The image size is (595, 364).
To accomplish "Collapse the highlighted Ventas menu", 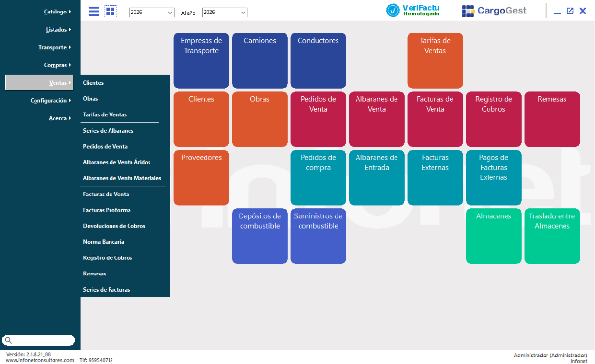I will click(x=39, y=83).
